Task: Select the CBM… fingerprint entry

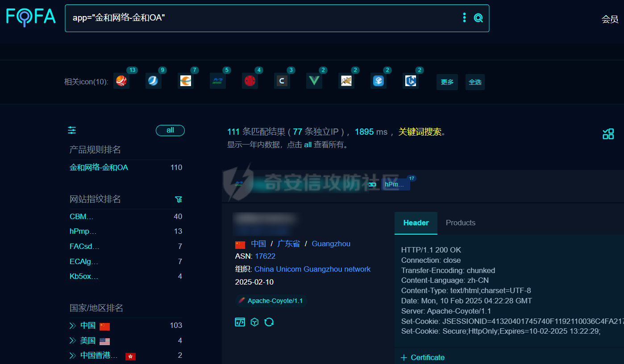Action: point(82,216)
